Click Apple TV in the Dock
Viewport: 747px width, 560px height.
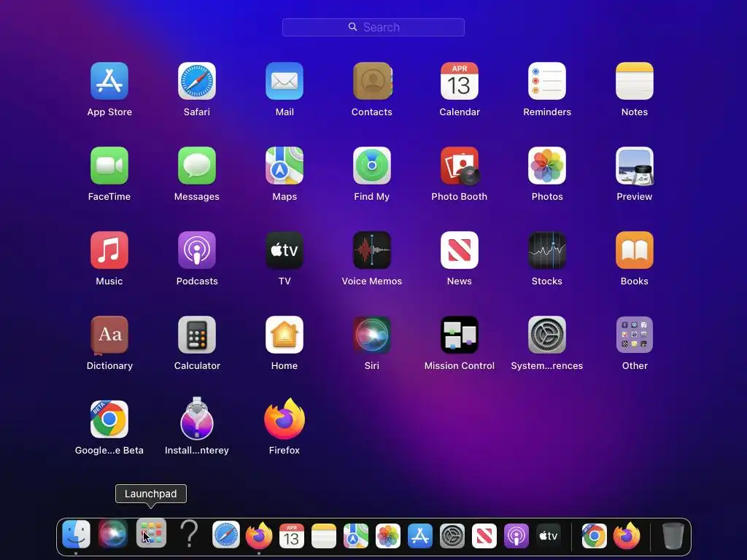click(x=549, y=536)
